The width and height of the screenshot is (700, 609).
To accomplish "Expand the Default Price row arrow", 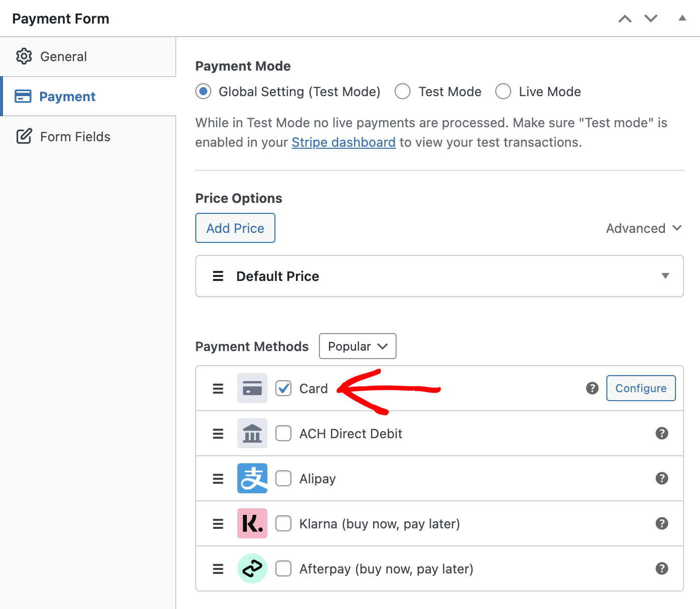I will pyautogui.click(x=665, y=276).
